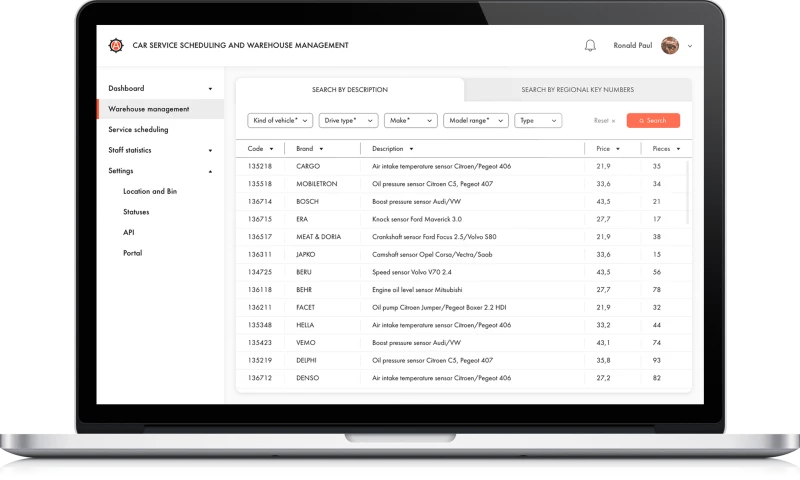Select pieces value 78 in BEHR row
Image resolution: width=800 pixels, height=480 pixels.
point(657,290)
